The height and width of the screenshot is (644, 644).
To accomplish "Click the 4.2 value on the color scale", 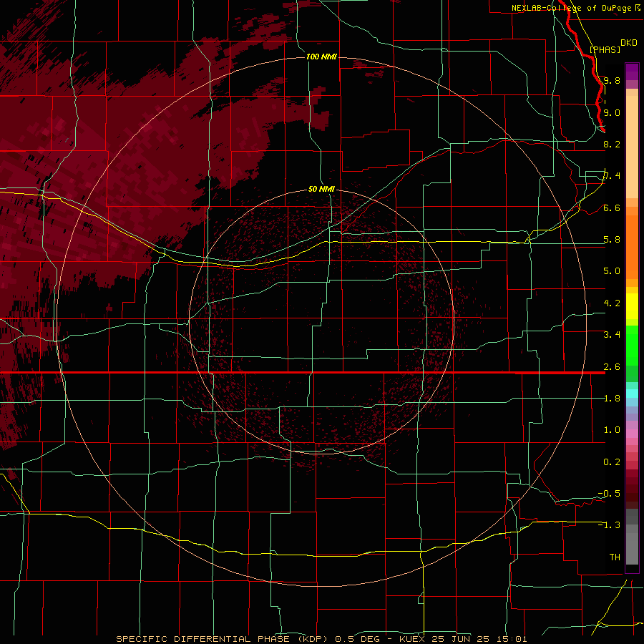I will [x=612, y=303].
